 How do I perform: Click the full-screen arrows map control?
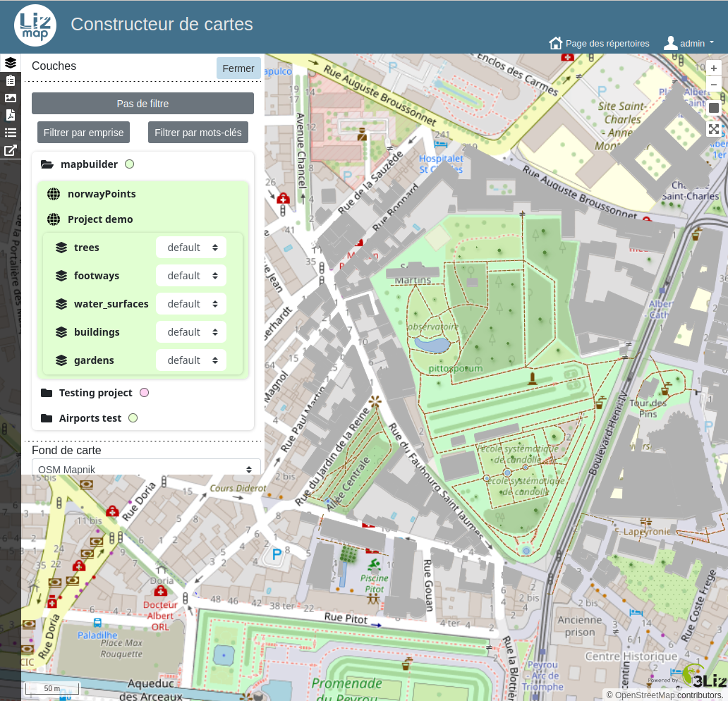(714, 129)
